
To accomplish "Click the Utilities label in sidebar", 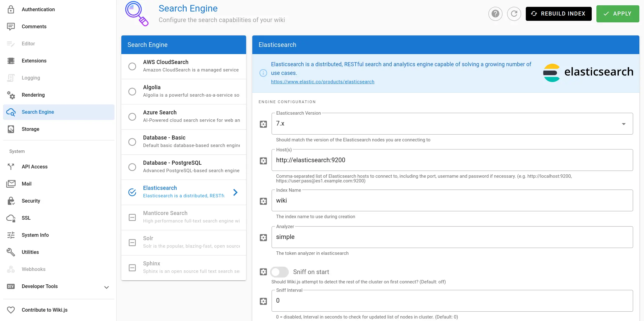I will (x=30, y=252).
